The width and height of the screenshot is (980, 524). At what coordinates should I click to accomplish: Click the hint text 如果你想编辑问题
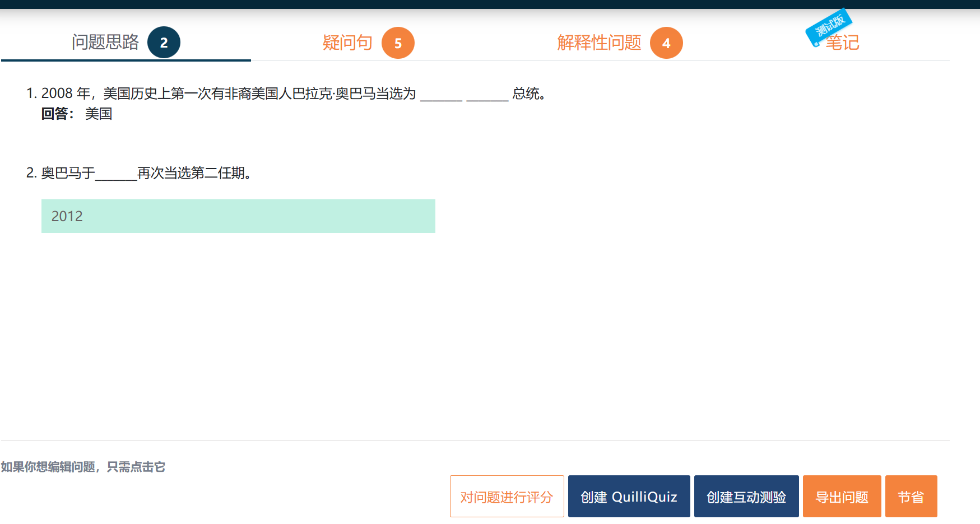[83, 466]
